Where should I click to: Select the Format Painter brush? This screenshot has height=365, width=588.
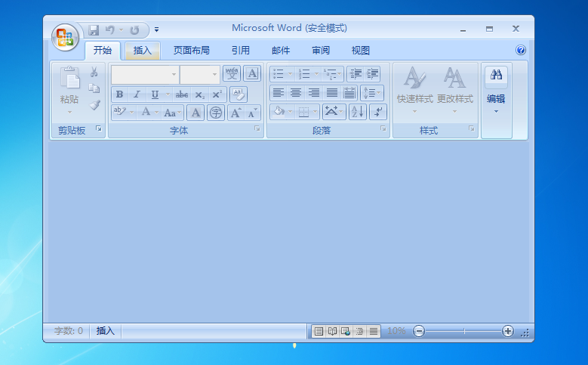coord(94,105)
